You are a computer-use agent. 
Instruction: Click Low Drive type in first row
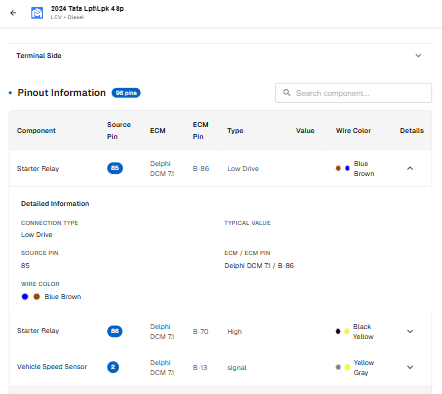[243, 169]
